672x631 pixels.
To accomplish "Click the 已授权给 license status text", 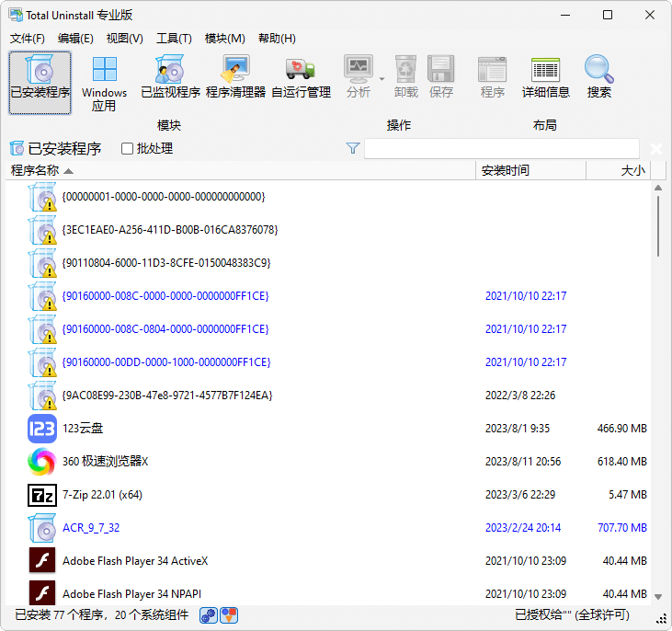I will 572,615.
